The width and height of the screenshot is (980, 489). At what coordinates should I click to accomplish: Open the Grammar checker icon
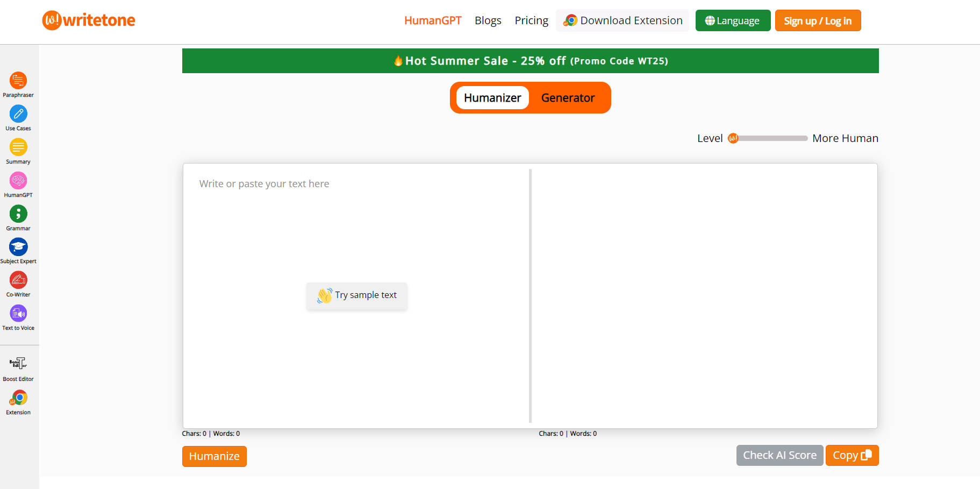pos(18,214)
